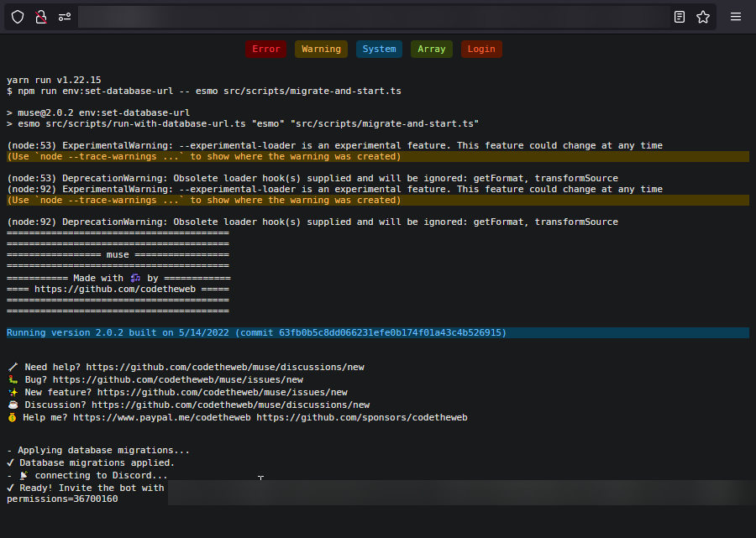The image size is (756, 538).
Task: Select the System log category
Action: pyautogui.click(x=379, y=49)
